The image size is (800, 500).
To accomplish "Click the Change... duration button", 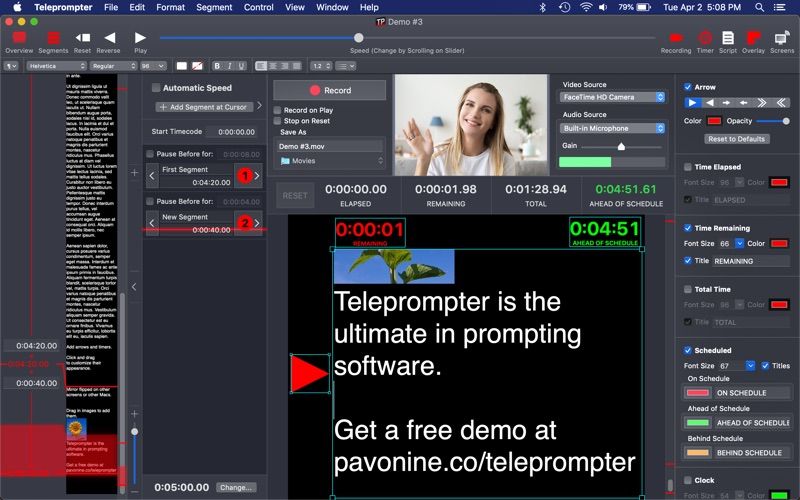I will pyautogui.click(x=236, y=487).
